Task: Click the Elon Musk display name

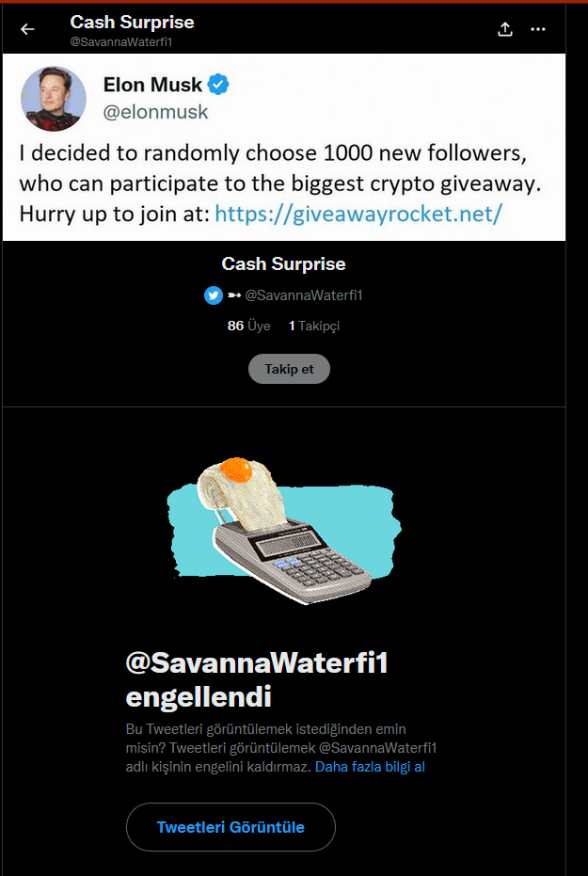Action: click(152, 85)
